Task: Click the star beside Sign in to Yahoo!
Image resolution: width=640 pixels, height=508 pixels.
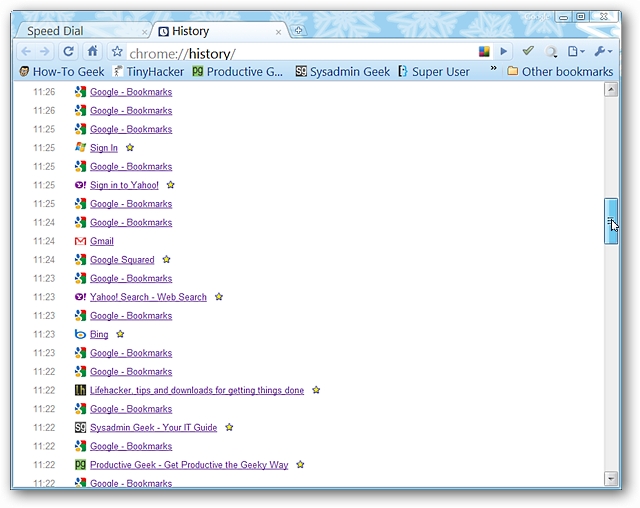Action: tap(171, 185)
